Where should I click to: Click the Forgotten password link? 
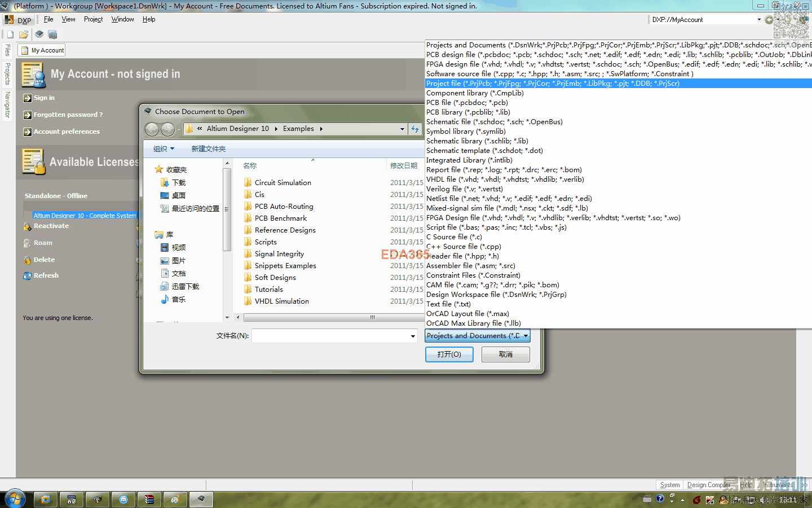point(68,115)
